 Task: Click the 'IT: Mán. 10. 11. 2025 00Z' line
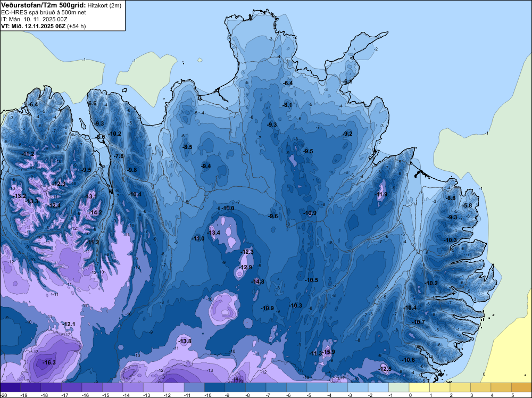(x=35, y=19)
